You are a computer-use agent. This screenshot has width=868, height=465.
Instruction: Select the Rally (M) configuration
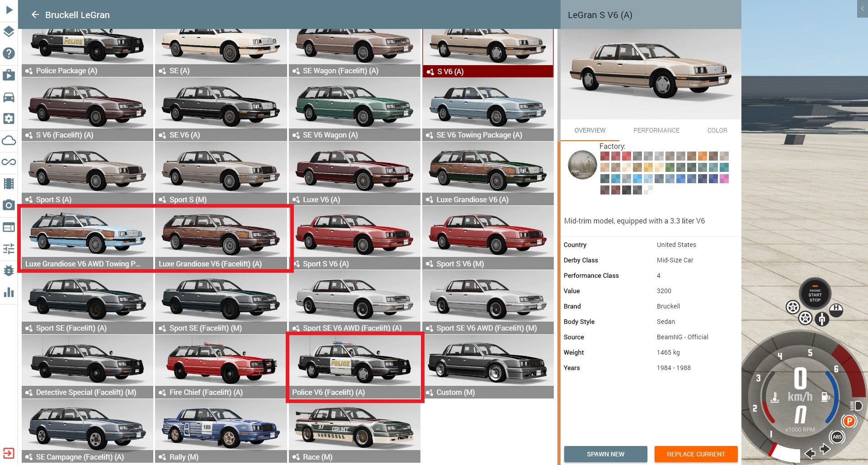pyautogui.click(x=221, y=431)
